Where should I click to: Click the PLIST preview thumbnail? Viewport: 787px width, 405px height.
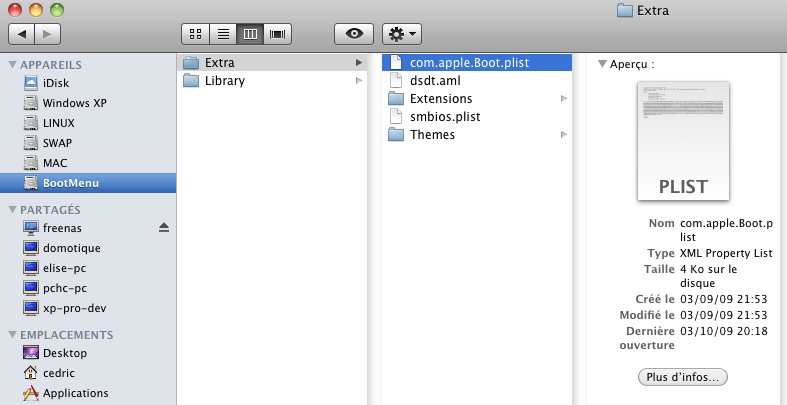[683, 141]
